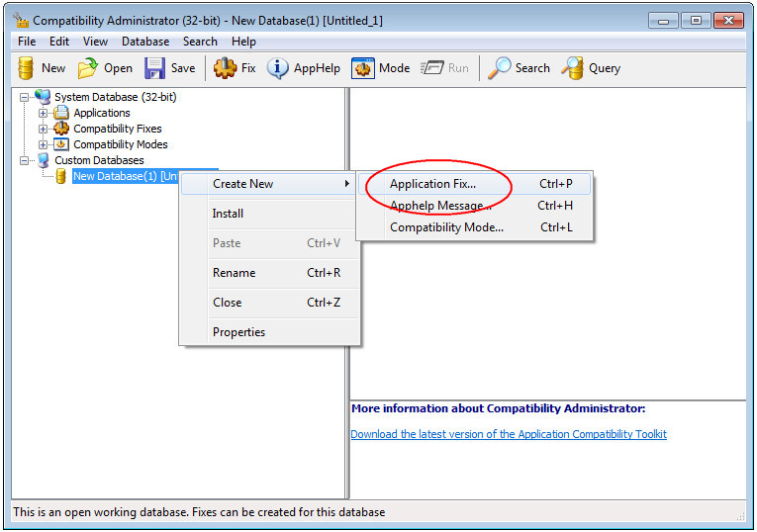Save the database using the Save floppy icon
Image resolution: width=757 pixels, height=532 pixels.
(154, 68)
